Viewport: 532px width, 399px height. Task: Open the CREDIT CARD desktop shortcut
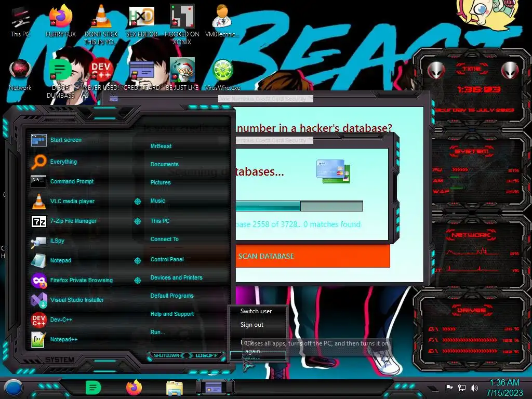pyautogui.click(x=142, y=75)
